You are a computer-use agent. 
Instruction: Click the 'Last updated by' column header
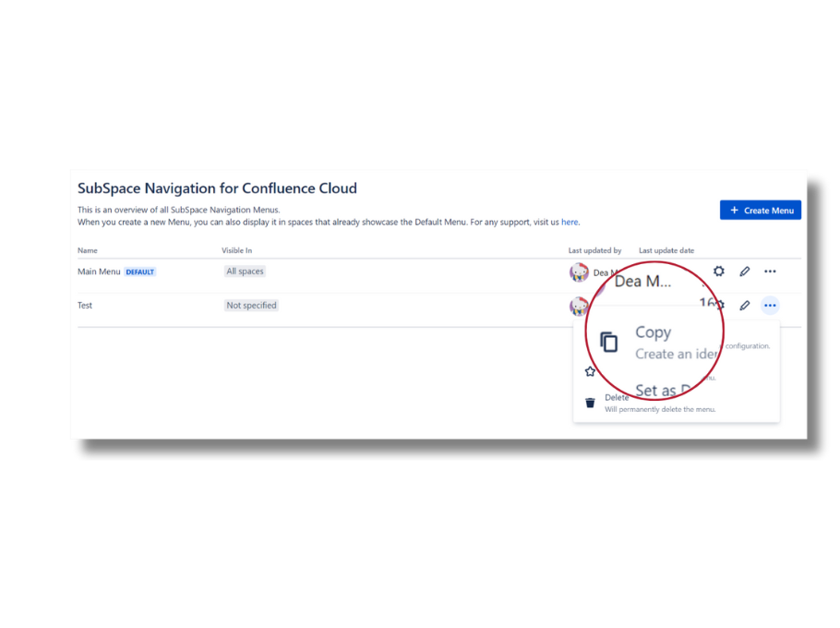click(594, 250)
